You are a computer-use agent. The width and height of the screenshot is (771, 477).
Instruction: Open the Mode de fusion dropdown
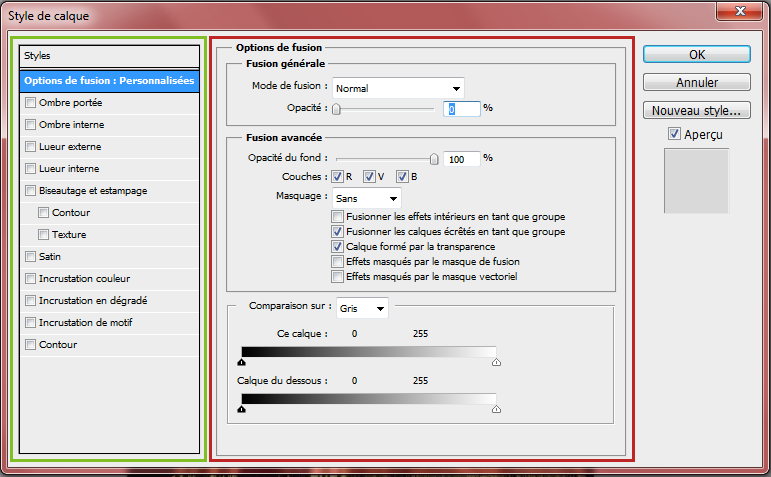point(399,88)
